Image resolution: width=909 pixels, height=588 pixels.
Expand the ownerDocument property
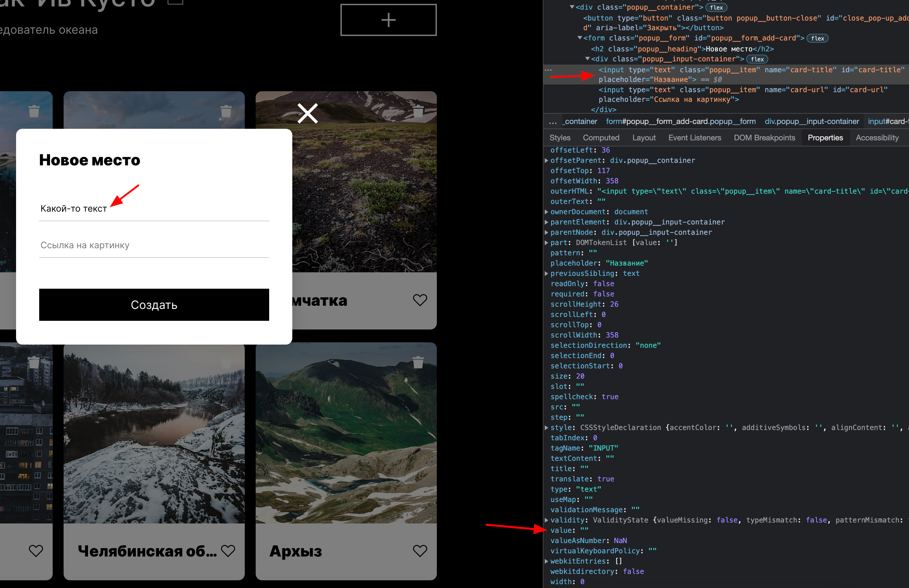tap(547, 212)
